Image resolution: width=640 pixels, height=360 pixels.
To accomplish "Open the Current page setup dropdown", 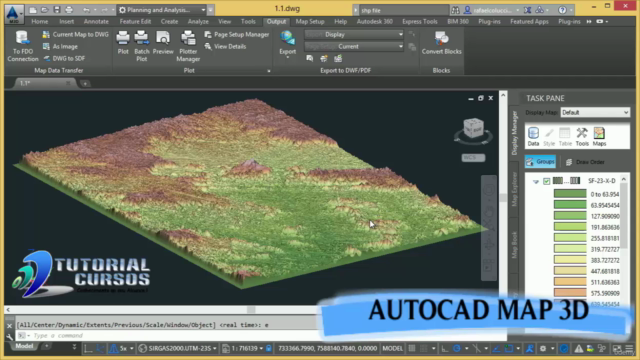I will tap(354, 47).
